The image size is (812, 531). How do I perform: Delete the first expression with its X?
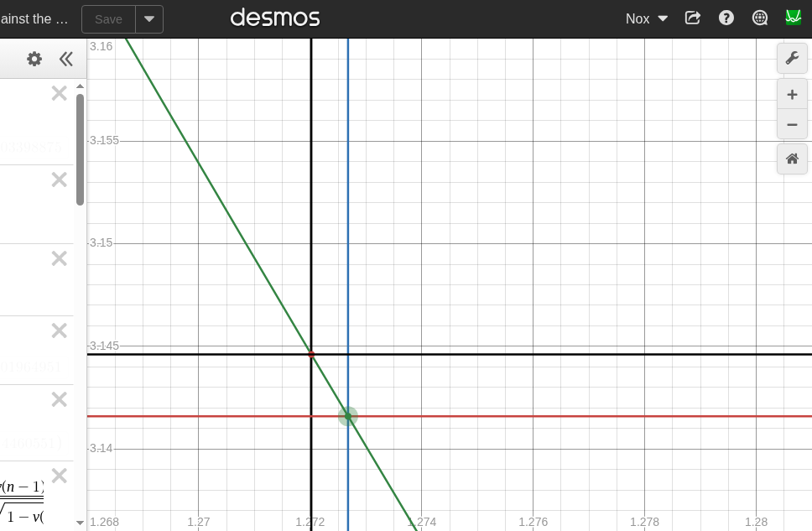60,93
